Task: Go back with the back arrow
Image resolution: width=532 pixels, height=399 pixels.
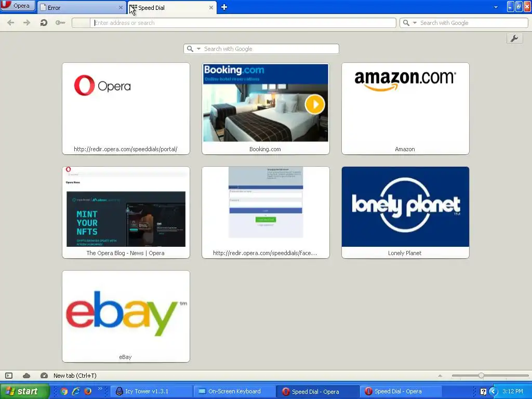Action: 11,23
